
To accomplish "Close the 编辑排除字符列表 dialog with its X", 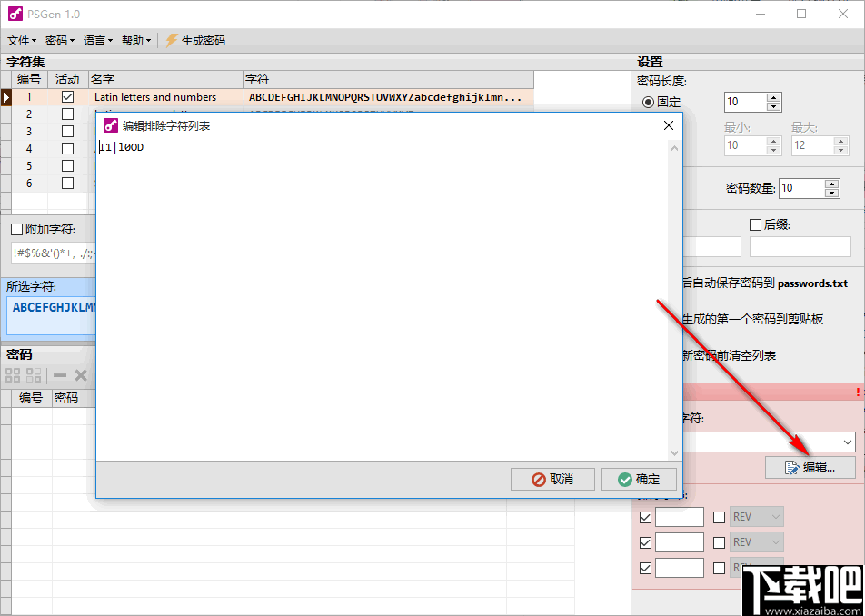I will [x=669, y=125].
